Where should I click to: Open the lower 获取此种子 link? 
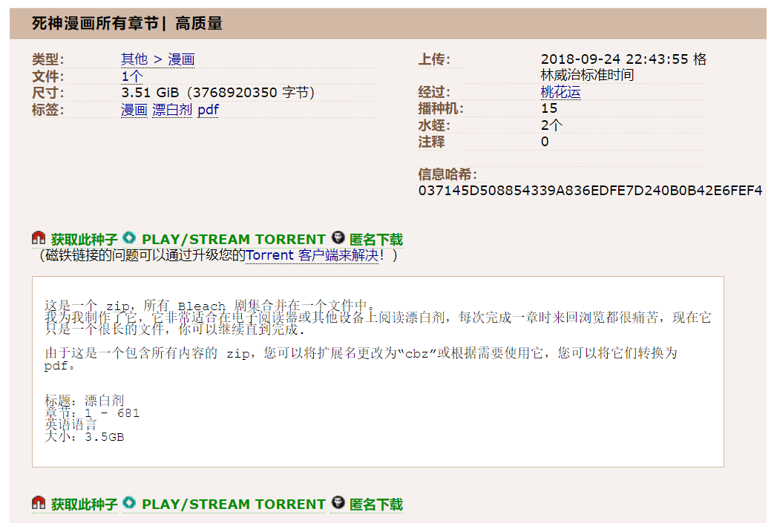tap(85, 505)
